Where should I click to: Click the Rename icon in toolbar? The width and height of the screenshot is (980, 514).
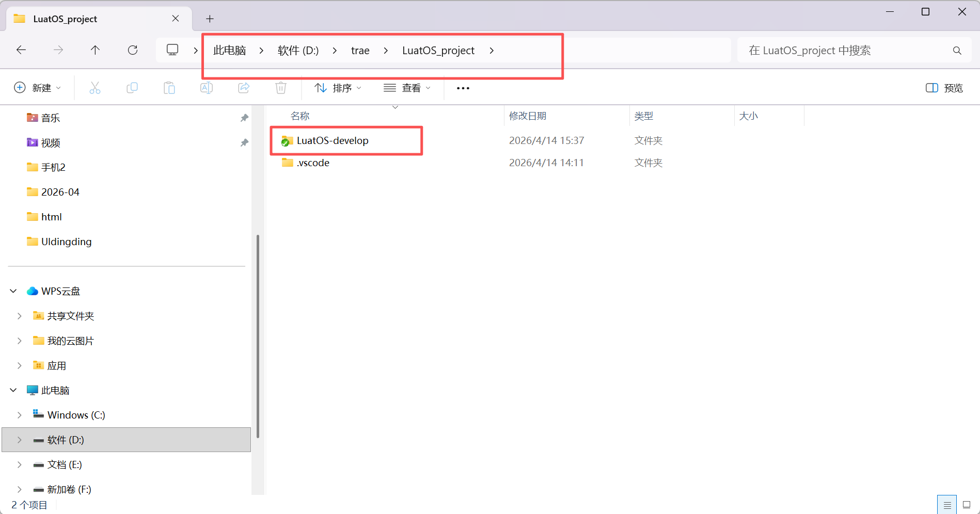(x=207, y=88)
